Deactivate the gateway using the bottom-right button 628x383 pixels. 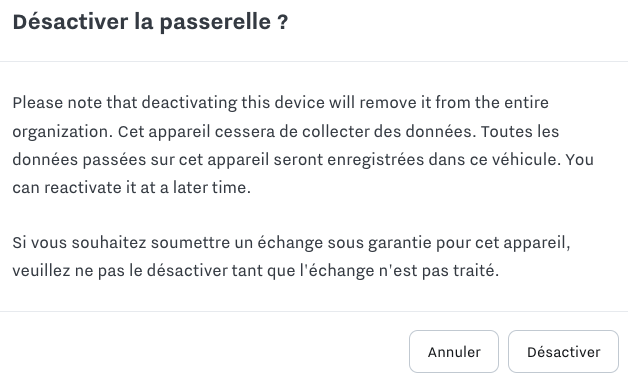coord(564,352)
